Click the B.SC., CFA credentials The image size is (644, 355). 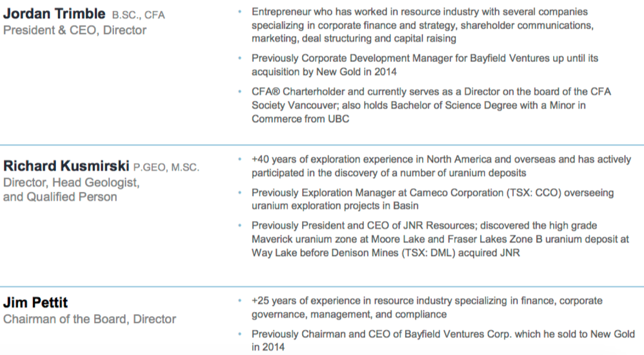coord(139,15)
